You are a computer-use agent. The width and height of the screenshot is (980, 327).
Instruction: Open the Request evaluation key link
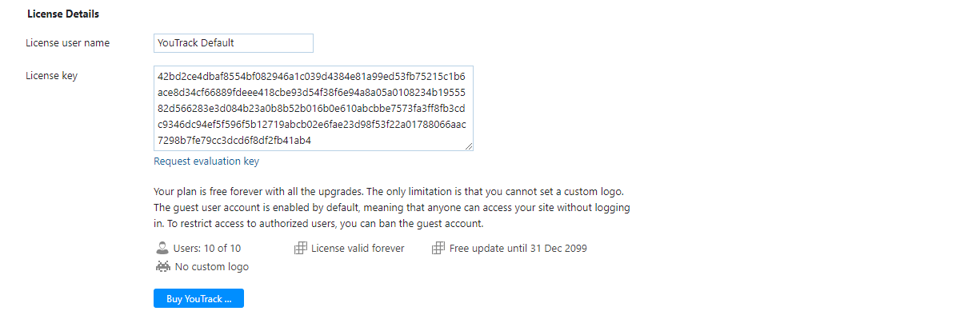click(206, 162)
